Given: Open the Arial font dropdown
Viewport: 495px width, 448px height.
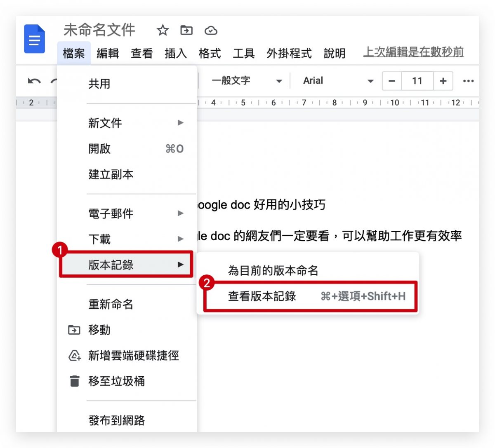Looking at the screenshot, I should 338,81.
